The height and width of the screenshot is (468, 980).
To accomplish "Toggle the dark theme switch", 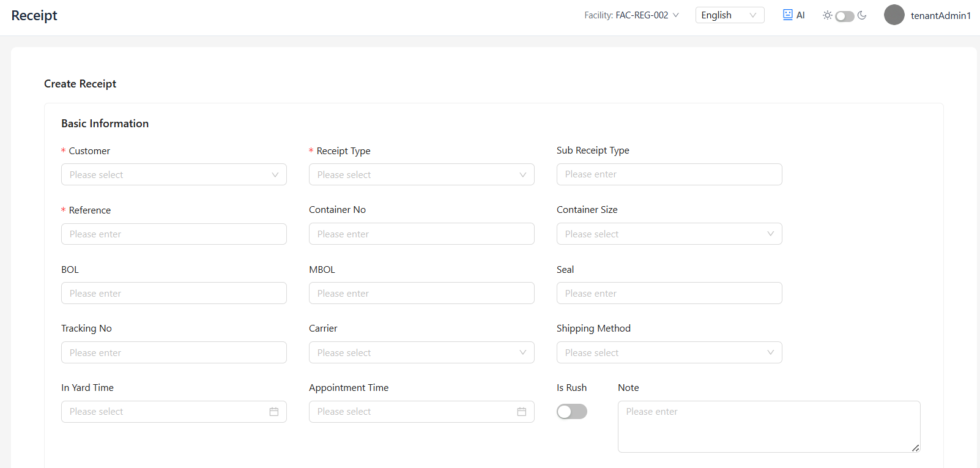I will tap(845, 16).
